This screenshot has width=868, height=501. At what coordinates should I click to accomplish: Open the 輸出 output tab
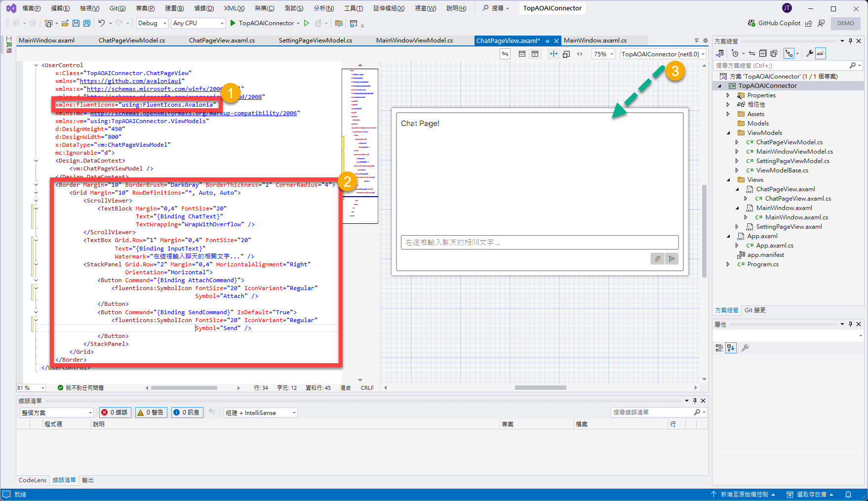(88, 480)
